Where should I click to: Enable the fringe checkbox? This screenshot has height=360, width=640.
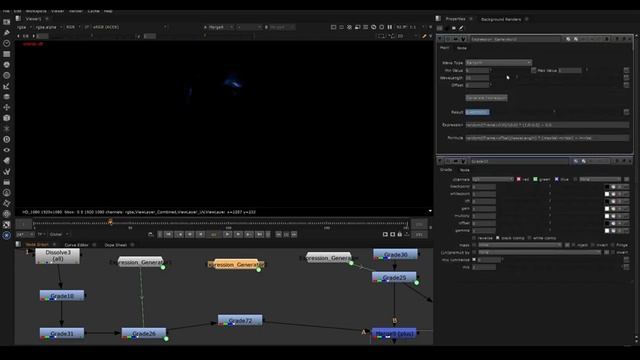click(613, 245)
